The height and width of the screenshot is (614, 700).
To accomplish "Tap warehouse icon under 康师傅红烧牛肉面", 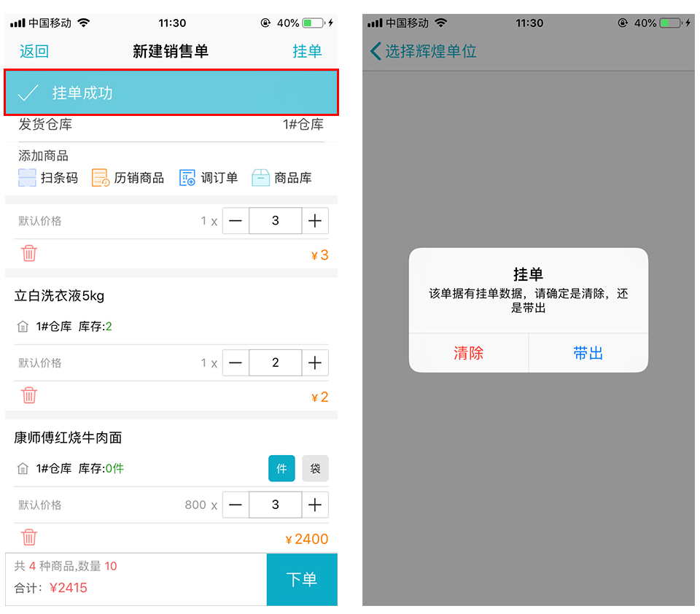I will pos(23,469).
